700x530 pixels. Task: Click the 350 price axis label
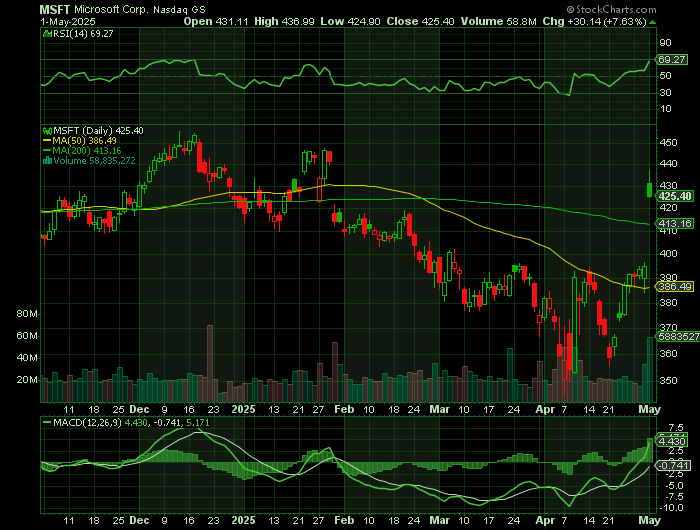[x=668, y=380]
